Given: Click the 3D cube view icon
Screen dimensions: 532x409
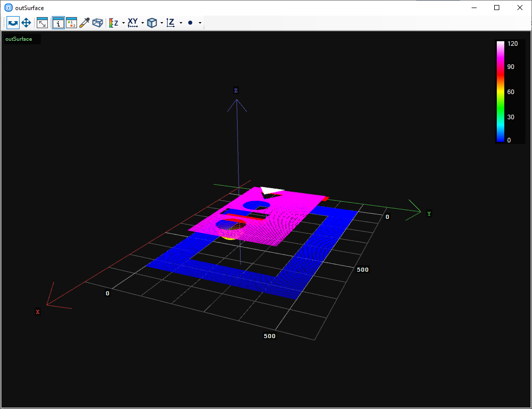Looking at the screenshot, I should point(151,23).
